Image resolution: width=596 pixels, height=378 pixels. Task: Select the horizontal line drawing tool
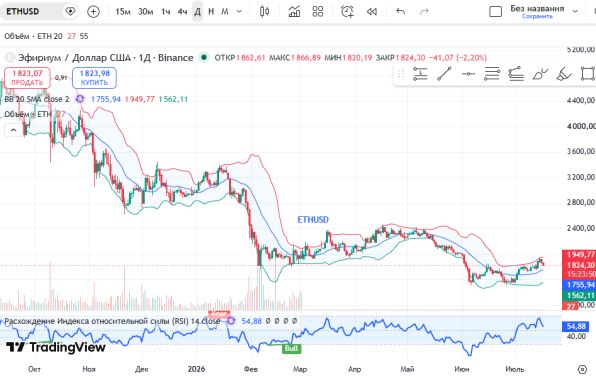tap(468, 74)
